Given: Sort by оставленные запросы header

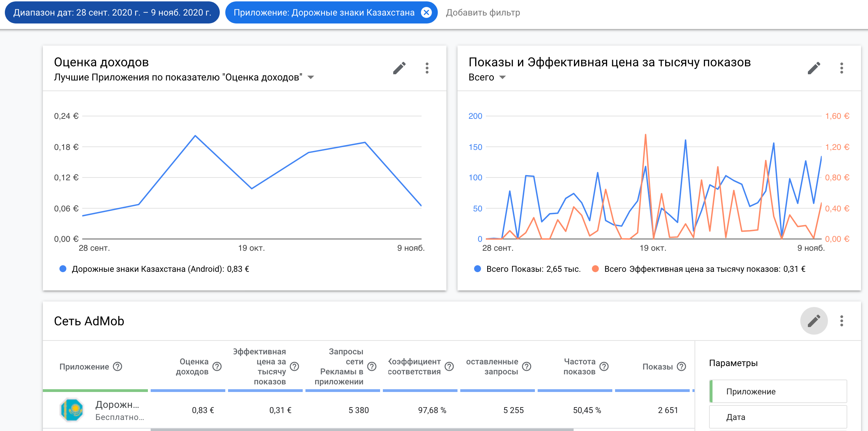Looking at the screenshot, I should coord(492,367).
